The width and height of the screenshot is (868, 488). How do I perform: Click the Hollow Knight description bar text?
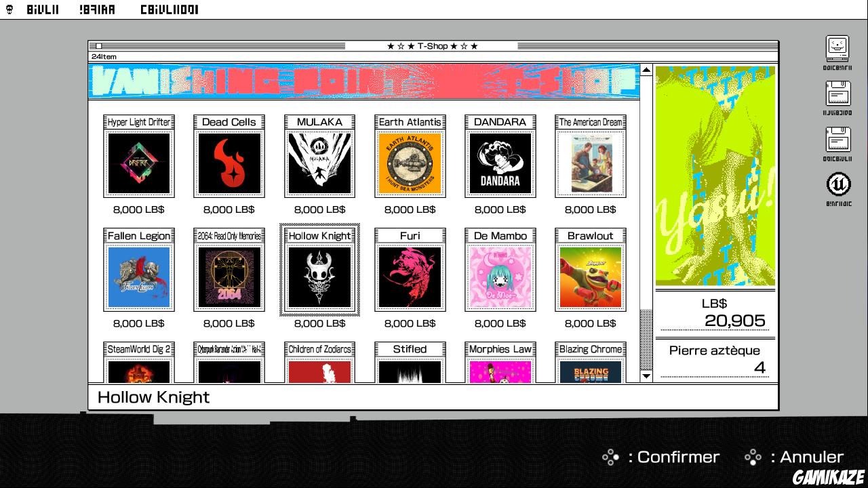pyautogui.click(x=154, y=397)
